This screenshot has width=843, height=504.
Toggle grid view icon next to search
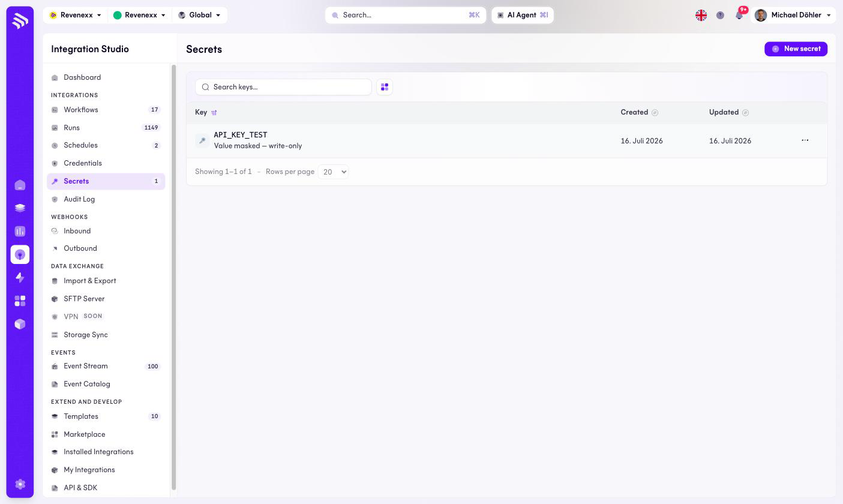[385, 87]
